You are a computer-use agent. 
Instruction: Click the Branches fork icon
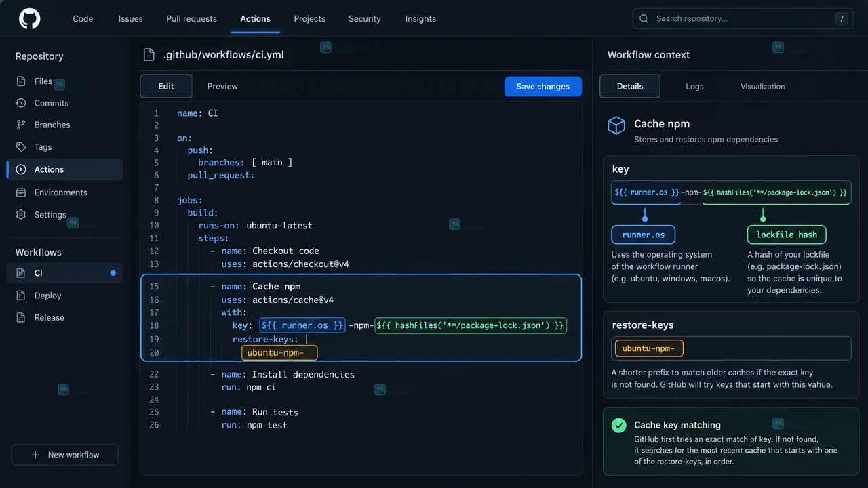pyautogui.click(x=21, y=125)
